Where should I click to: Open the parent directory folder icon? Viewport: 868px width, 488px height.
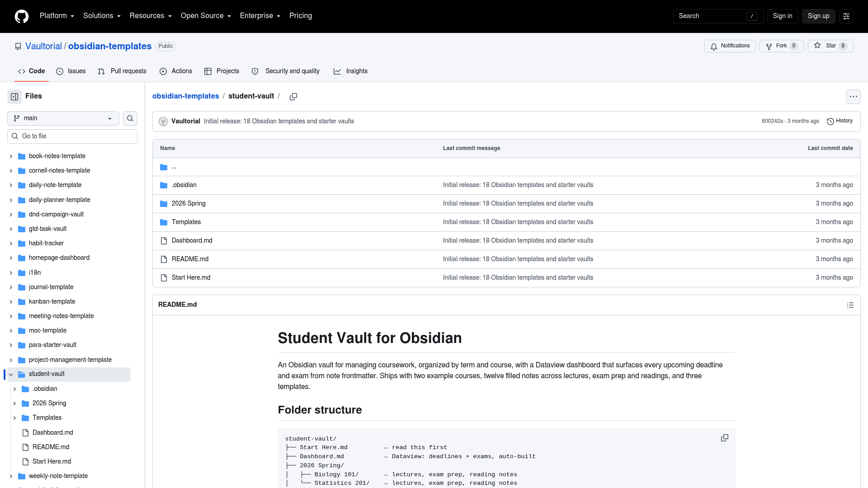(164, 167)
